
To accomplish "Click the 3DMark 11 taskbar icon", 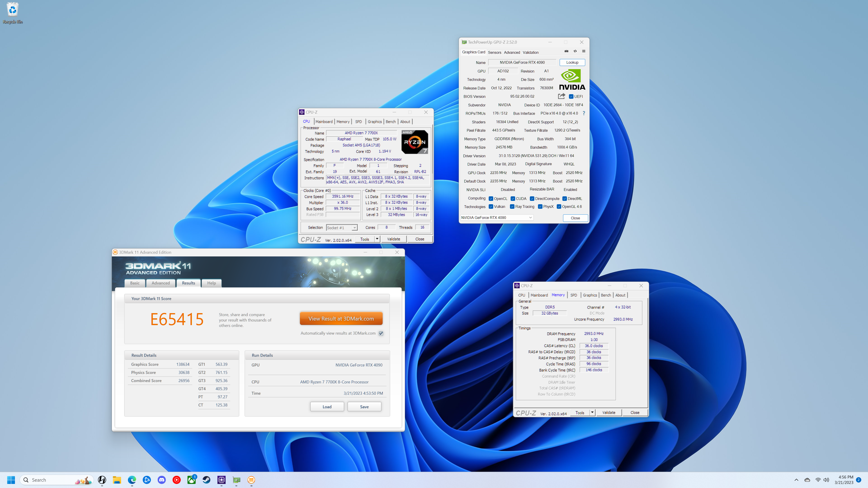I will click(251, 480).
